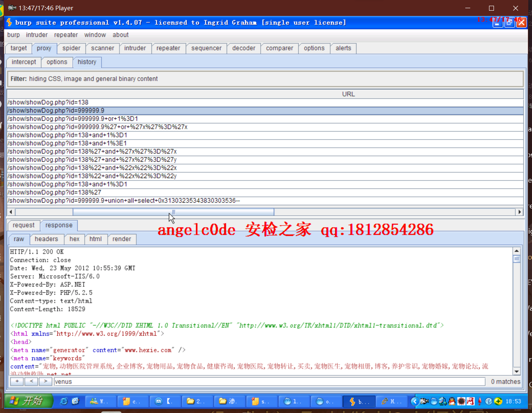Switch to the main options tab
This screenshot has width=532, height=413.
click(x=314, y=48)
